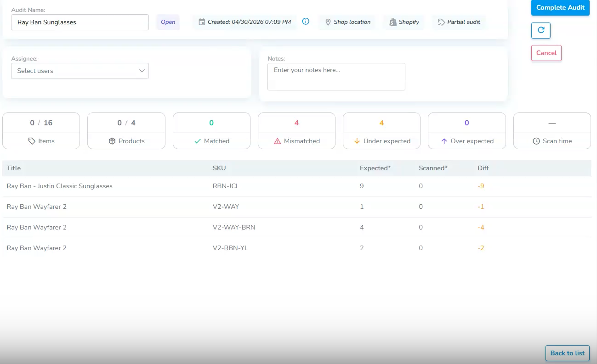Screen dimensions: 597x364
Task: Click the up arrow in Over expected card
Action: tap(444, 141)
